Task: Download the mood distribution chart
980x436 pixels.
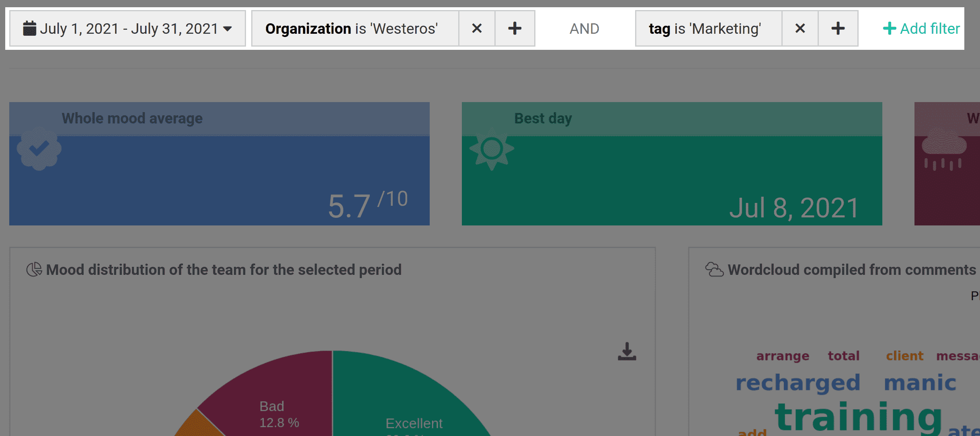Action: [627, 352]
